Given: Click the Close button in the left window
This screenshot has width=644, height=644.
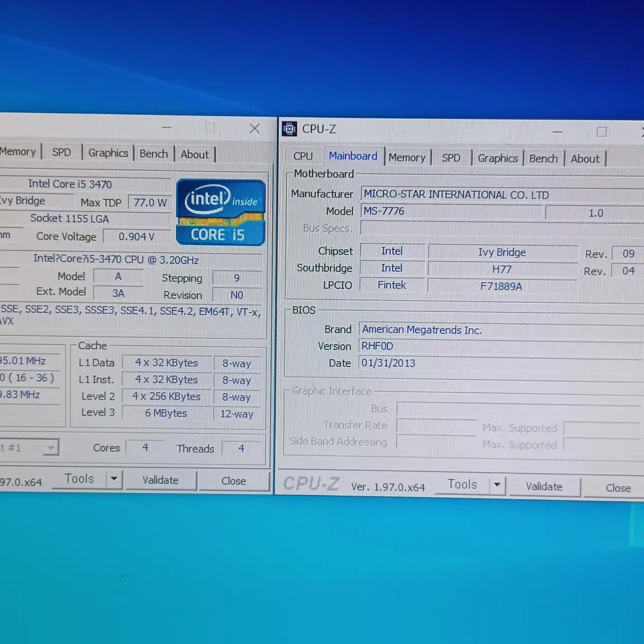Looking at the screenshot, I should coord(234,481).
